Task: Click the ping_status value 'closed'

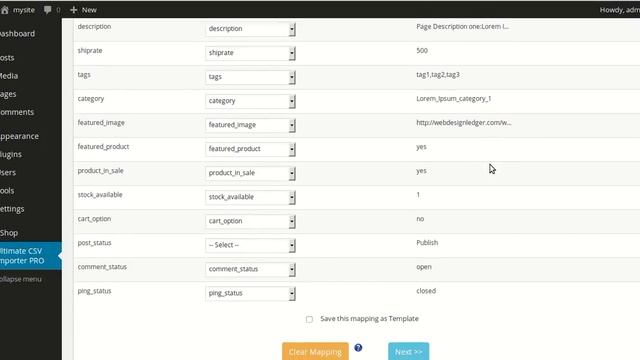Action: coord(426,291)
